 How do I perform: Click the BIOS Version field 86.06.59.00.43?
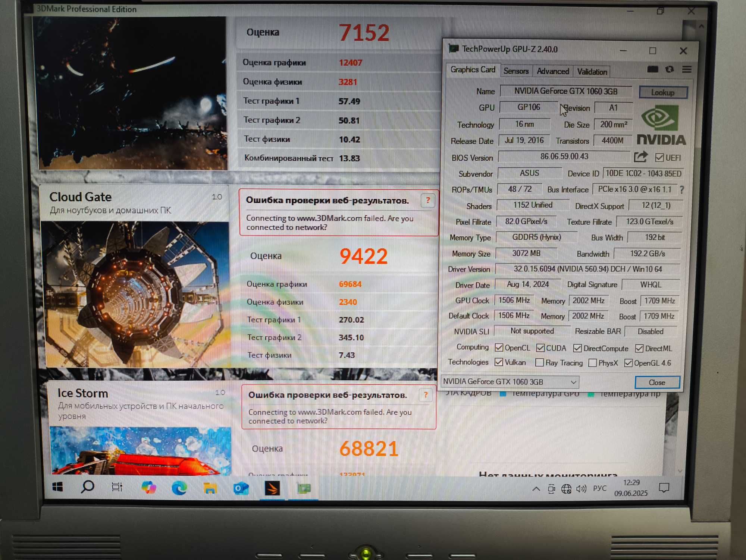coord(564,156)
